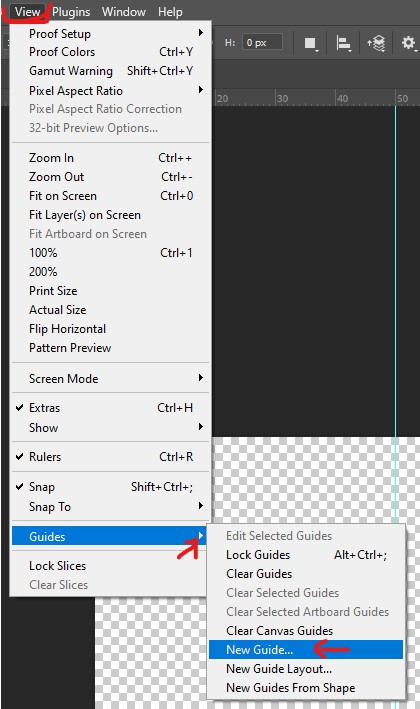The height and width of the screenshot is (709, 420).
Task: Open the path alignment icon
Action: coord(344,43)
